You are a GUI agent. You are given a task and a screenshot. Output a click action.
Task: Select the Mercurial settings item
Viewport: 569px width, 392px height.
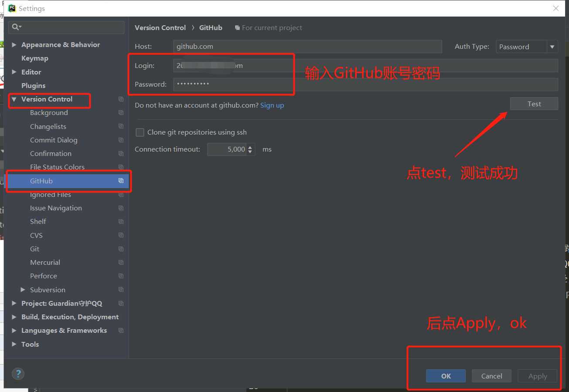pos(45,263)
